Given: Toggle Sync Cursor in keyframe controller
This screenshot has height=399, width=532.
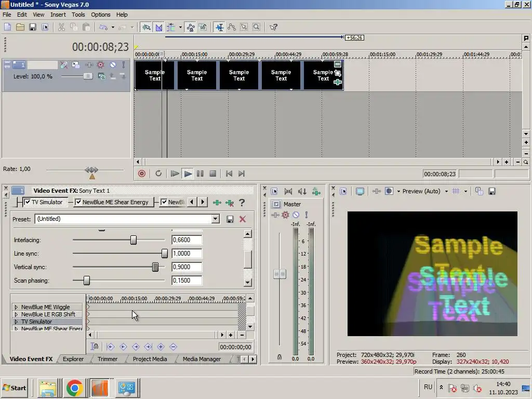Looking at the screenshot, I should pyautogui.click(x=95, y=347).
